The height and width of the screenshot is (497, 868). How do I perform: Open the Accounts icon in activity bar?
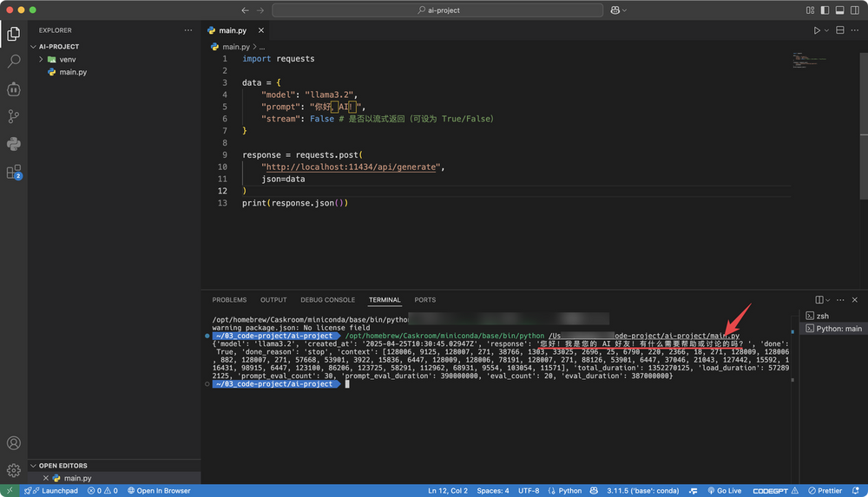pos(14,443)
